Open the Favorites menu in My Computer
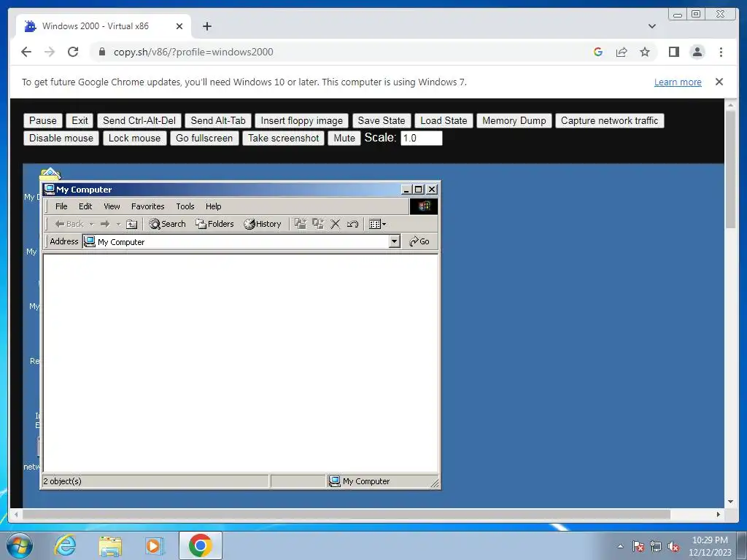The height and width of the screenshot is (560, 747). coord(147,206)
